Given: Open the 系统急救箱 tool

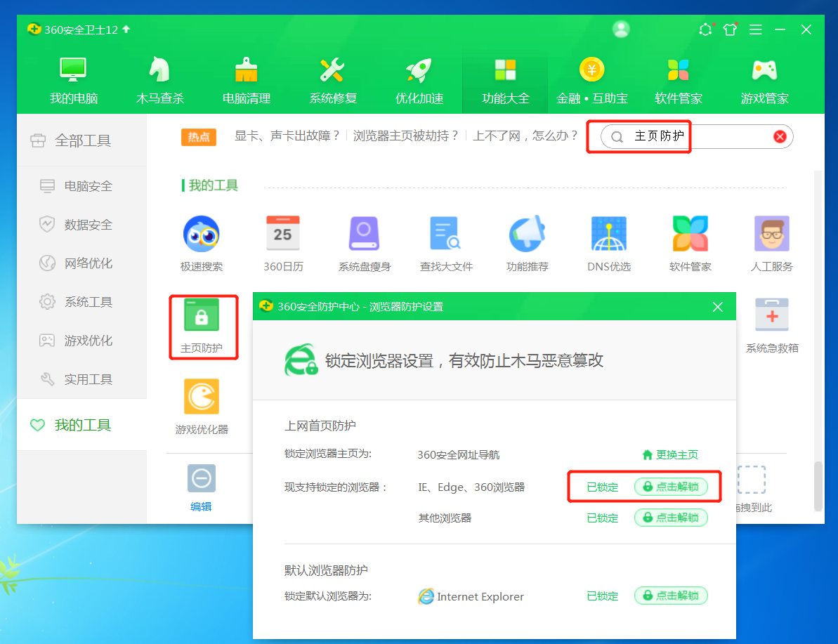Looking at the screenshot, I should point(772,325).
